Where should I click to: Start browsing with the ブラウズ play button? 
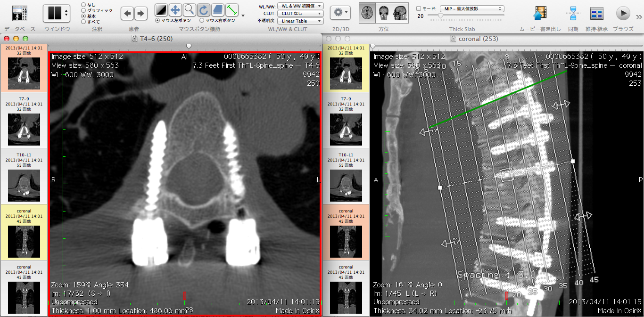pyautogui.click(x=623, y=13)
